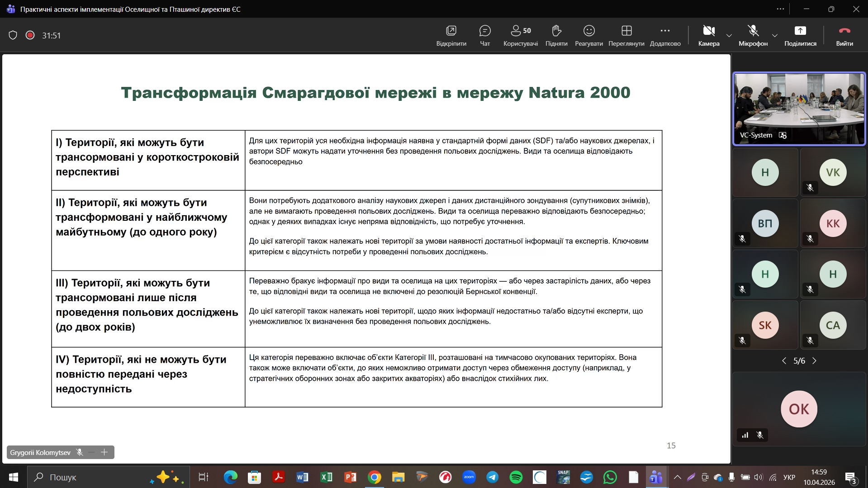Open PowerPoint from the taskbar
The width and height of the screenshot is (868, 488).
pos(350,477)
